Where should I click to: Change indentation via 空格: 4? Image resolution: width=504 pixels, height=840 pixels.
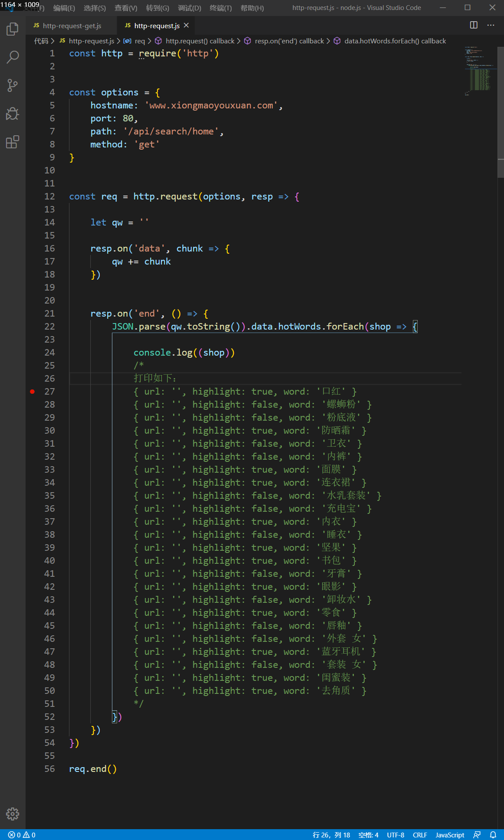pyautogui.click(x=368, y=835)
